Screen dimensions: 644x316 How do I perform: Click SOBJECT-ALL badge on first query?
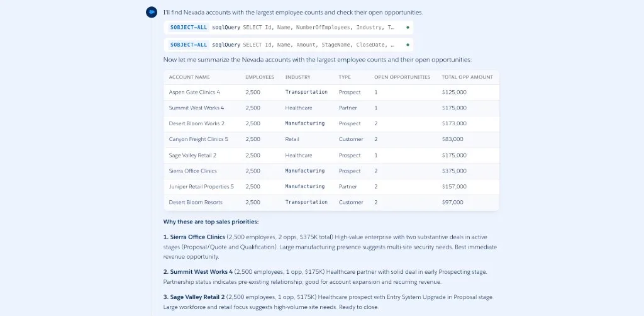(189, 28)
